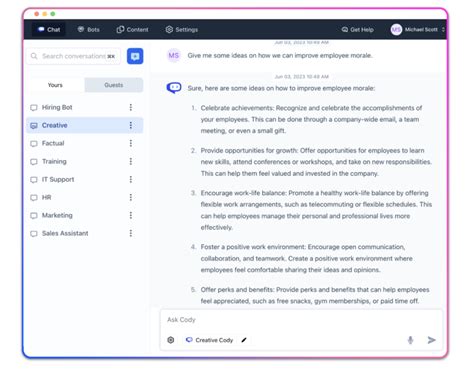Click the Hiring Bot chat bubble icon

(x=34, y=108)
